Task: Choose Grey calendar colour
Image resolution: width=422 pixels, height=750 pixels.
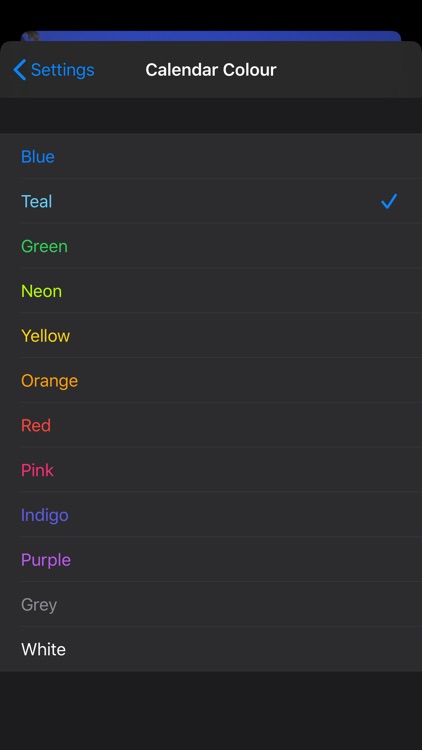Action: coord(211,605)
